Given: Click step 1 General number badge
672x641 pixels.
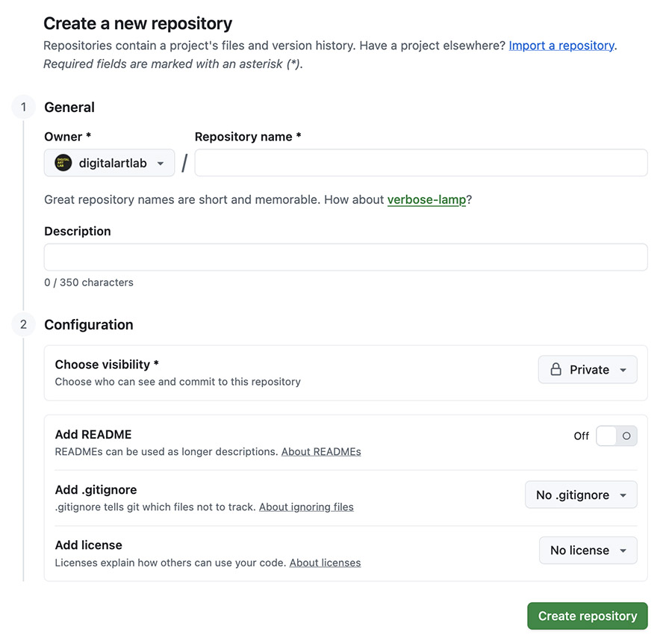Looking at the screenshot, I should point(23,108).
